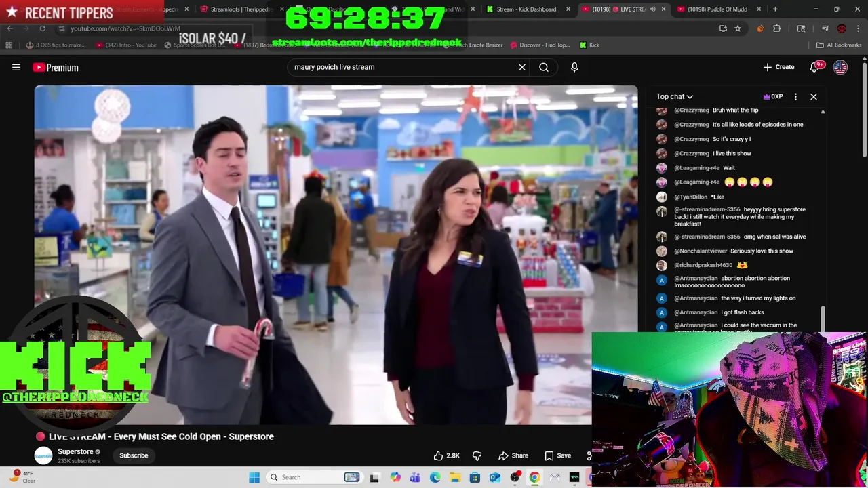The width and height of the screenshot is (868, 488).
Task: Mute the LIVE STREAM tab audio icon
Action: tap(652, 9)
